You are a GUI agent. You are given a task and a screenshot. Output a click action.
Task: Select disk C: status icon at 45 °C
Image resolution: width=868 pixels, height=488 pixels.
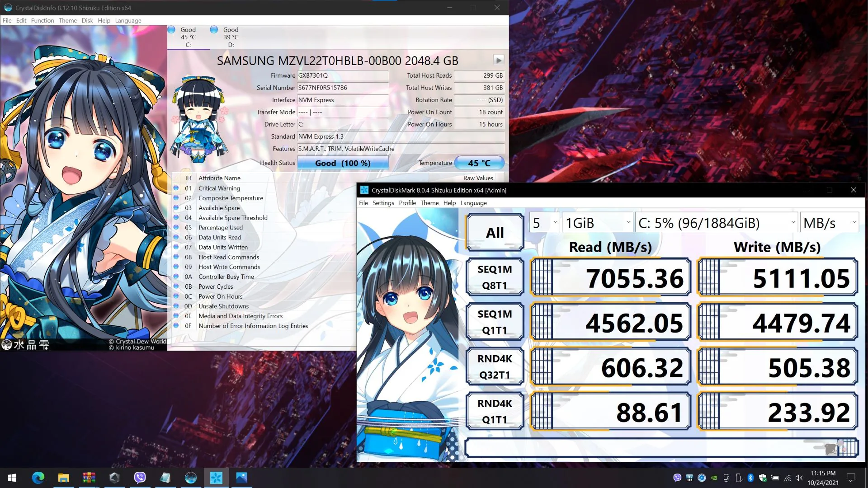171,30
